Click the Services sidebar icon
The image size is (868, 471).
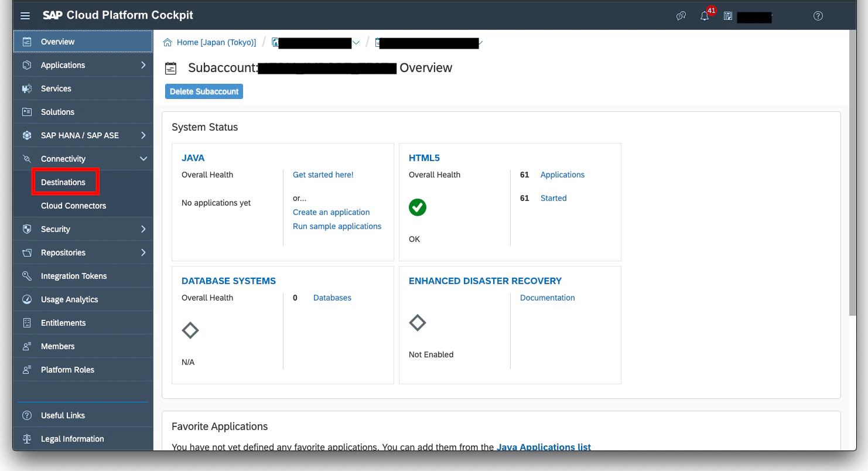27,88
